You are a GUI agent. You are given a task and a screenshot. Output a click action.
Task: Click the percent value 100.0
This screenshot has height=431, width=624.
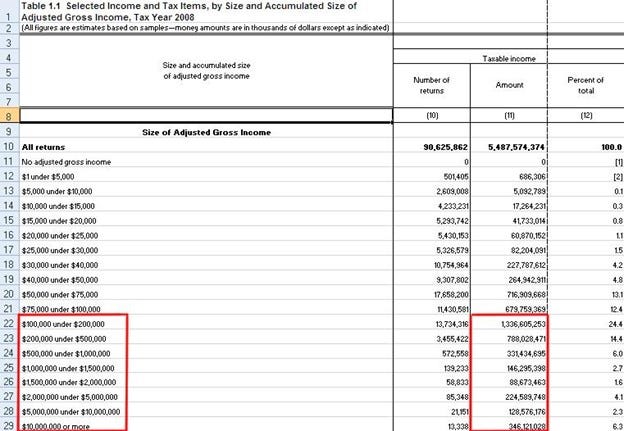pyautogui.click(x=612, y=147)
